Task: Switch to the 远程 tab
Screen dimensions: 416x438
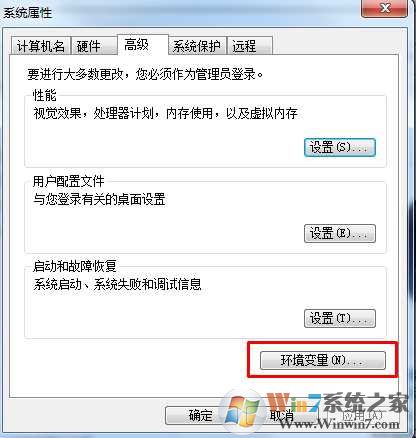Action: (x=249, y=46)
